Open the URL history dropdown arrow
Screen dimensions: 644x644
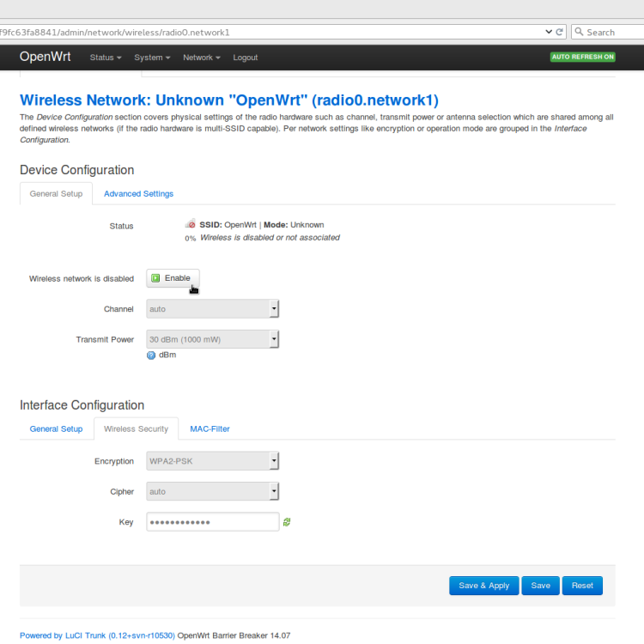549,32
